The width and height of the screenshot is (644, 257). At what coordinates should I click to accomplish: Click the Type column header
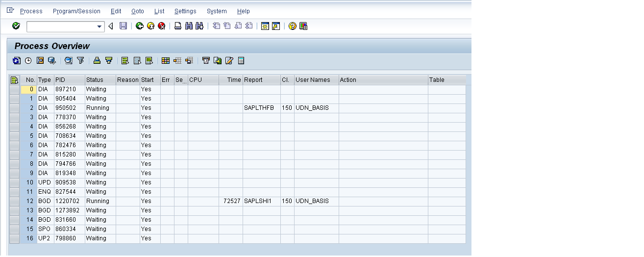(45, 79)
